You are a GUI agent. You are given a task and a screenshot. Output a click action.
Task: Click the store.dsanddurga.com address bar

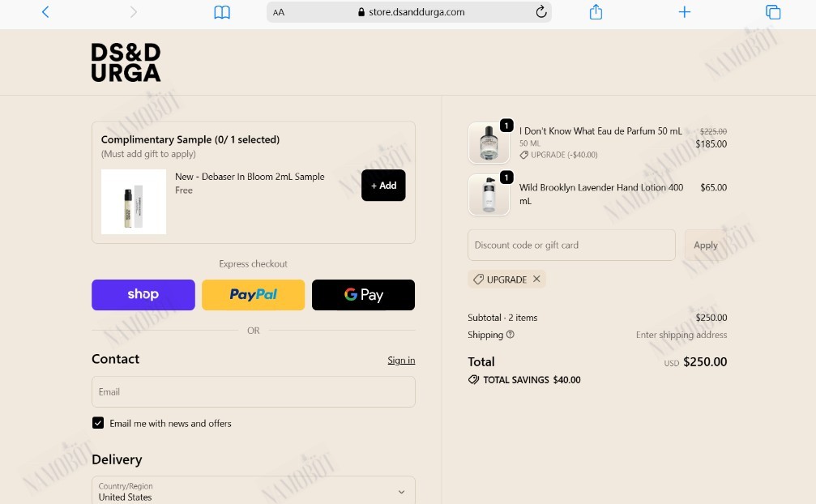coord(409,12)
